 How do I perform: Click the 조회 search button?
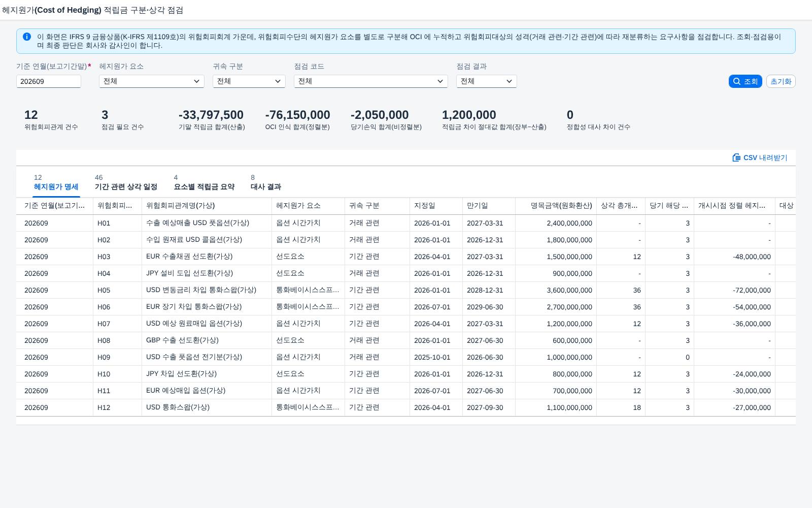click(x=745, y=81)
